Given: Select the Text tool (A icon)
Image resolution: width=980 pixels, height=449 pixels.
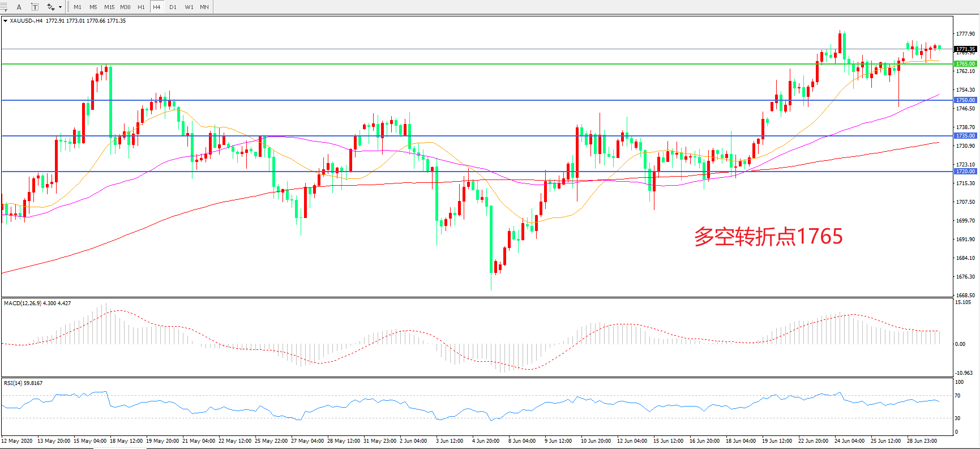Looking at the screenshot, I should tap(19, 7).
